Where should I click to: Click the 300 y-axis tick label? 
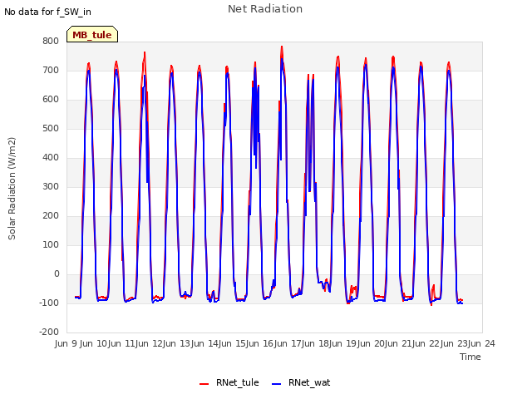(51, 186)
